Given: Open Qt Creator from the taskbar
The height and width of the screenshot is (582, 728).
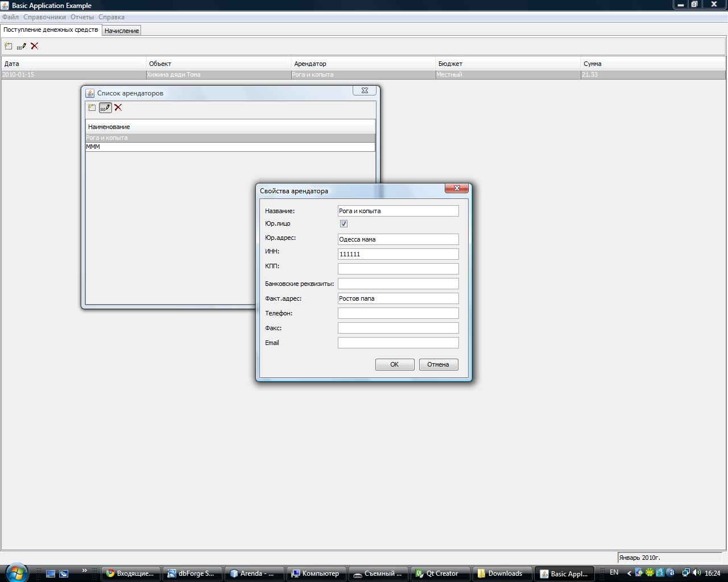Looking at the screenshot, I should (437, 573).
